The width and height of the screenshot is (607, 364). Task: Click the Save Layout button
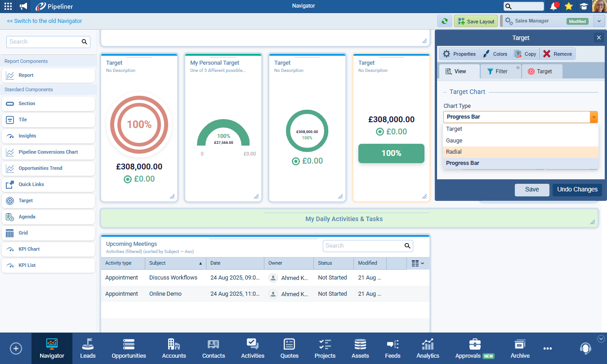click(476, 21)
